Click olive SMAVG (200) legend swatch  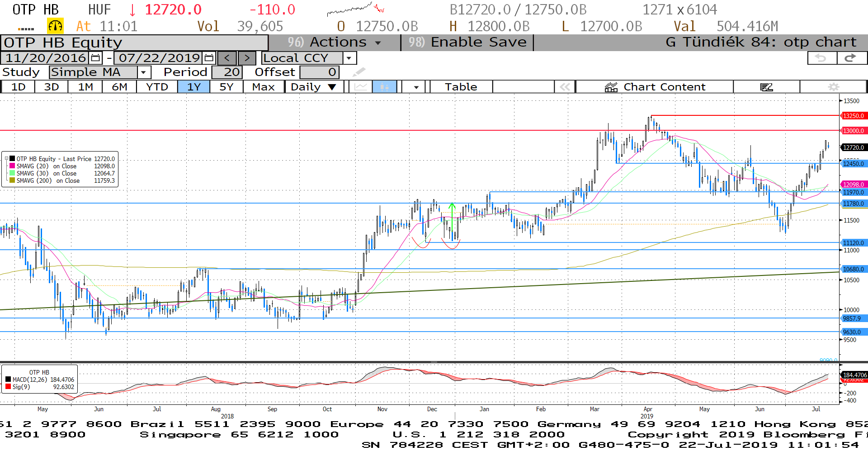point(13,180)
